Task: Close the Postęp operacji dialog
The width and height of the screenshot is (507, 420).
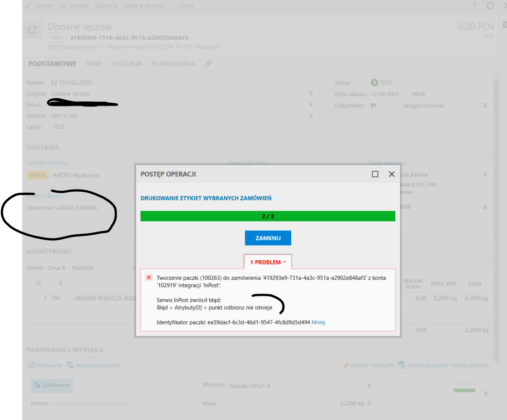Action: pos(392,174)
